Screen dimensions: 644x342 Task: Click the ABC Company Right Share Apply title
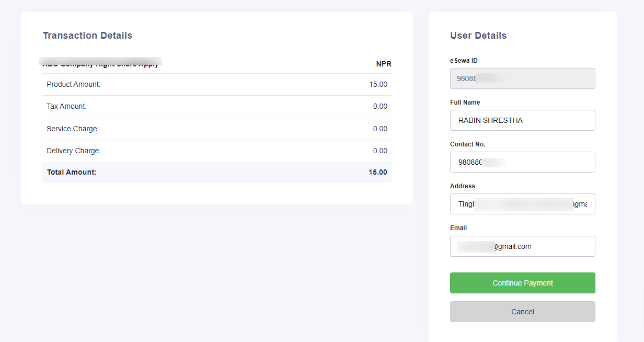(x=99, y=63)
